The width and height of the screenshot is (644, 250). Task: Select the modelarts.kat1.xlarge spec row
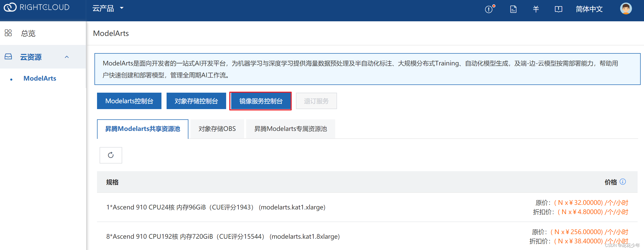[367, 207]
